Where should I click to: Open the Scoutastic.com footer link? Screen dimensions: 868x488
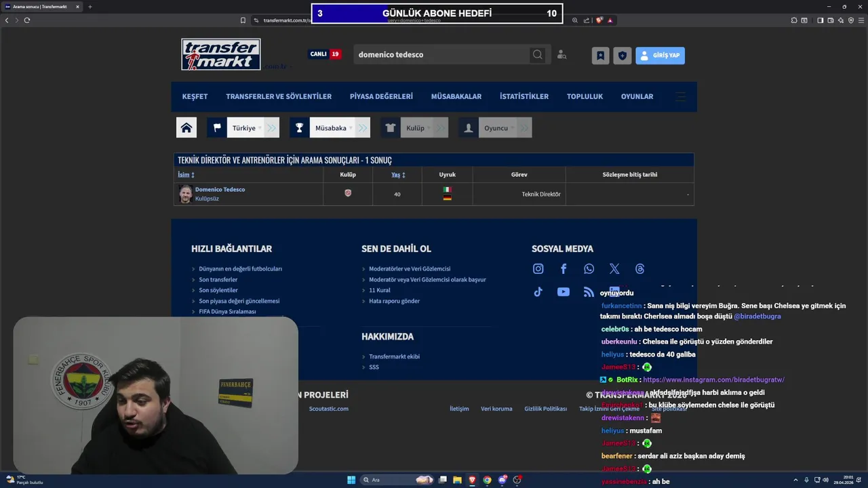click(329, 409)
